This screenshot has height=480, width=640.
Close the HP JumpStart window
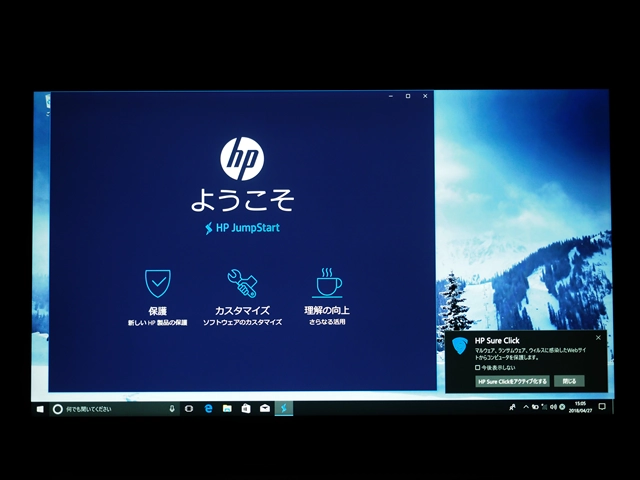pos(425,96)
